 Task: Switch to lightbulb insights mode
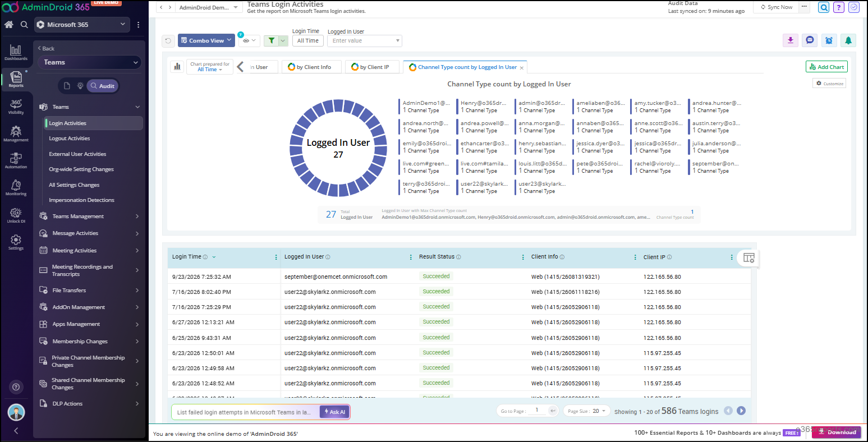[80, 86]
